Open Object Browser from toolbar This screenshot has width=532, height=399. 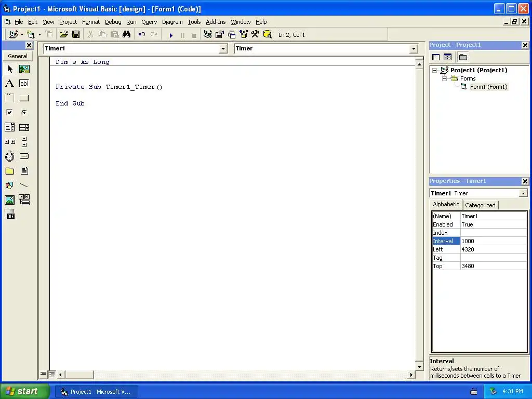click(x=244, y=34)
